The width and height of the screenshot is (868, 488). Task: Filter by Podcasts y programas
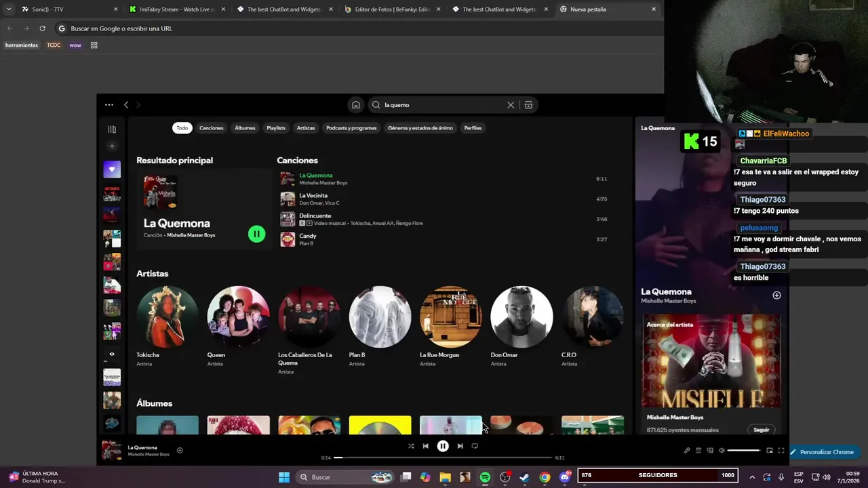(351, 128)
